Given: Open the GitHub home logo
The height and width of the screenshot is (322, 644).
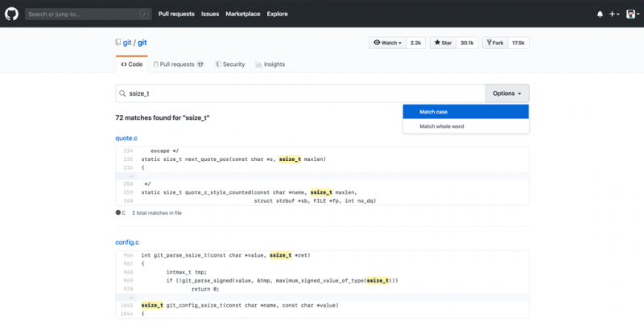Looking at the screenshot, I should point(11,14).
